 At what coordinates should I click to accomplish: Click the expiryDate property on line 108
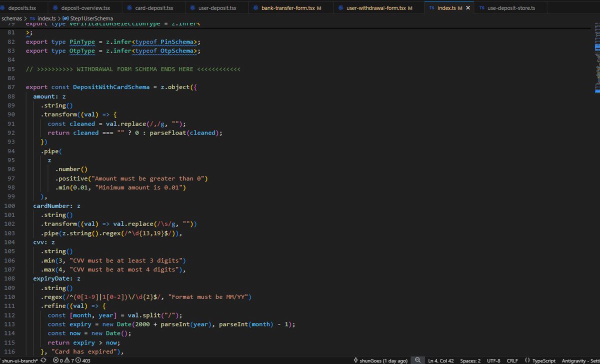pyautogui.click(x=53, y=278)
